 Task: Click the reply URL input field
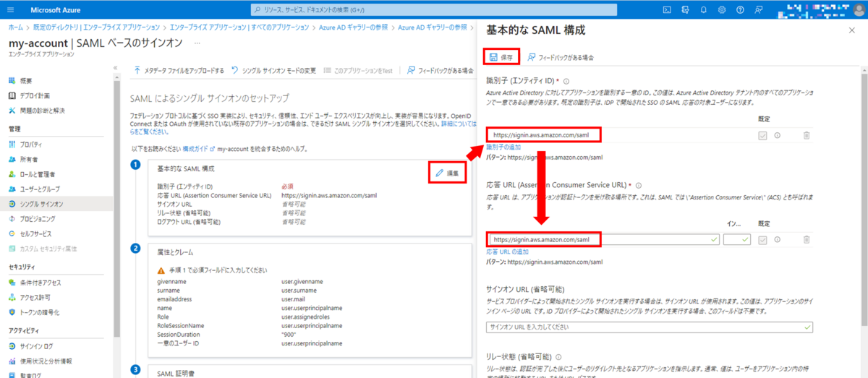pyautogui.click(x=603, y=239)
